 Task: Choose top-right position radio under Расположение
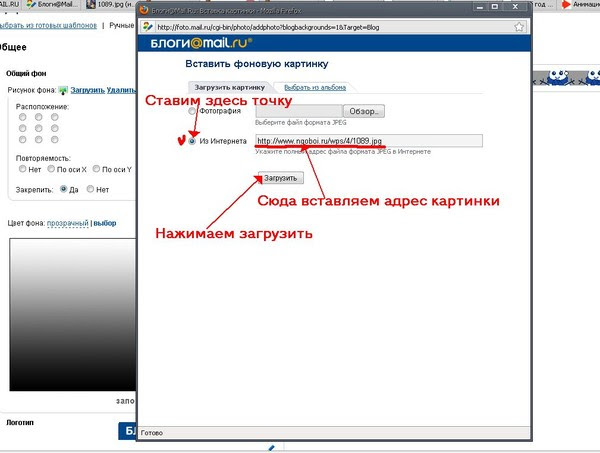(55, 117)
